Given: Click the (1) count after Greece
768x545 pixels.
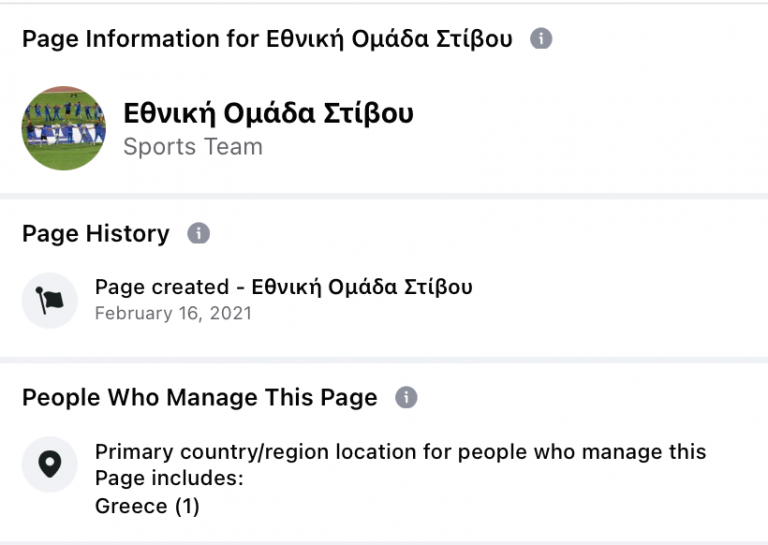Looking at the screenshot, I should pos(187,506).
